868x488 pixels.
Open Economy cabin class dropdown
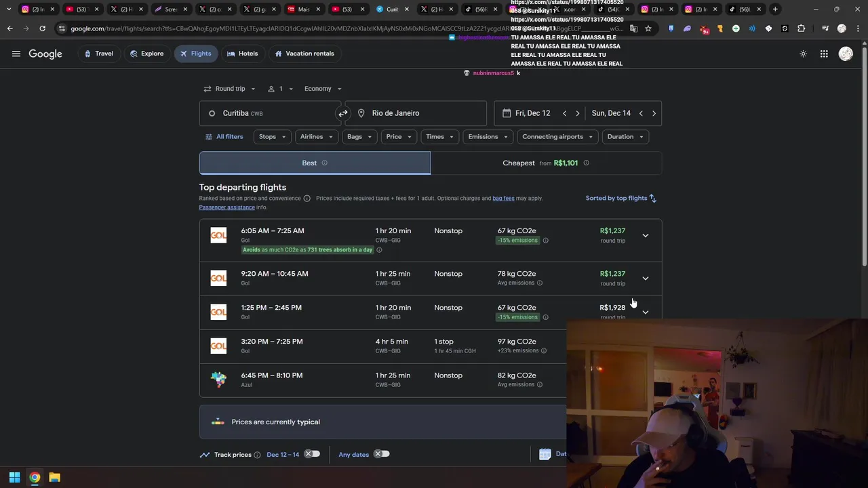(x=323, y=89)
